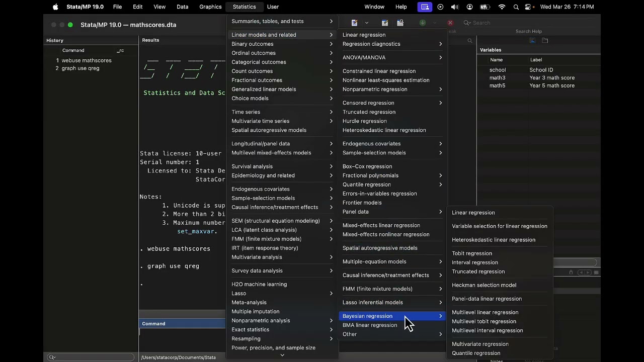
Task: Select Survival analysis menu entry
Action: coord(282,166)
